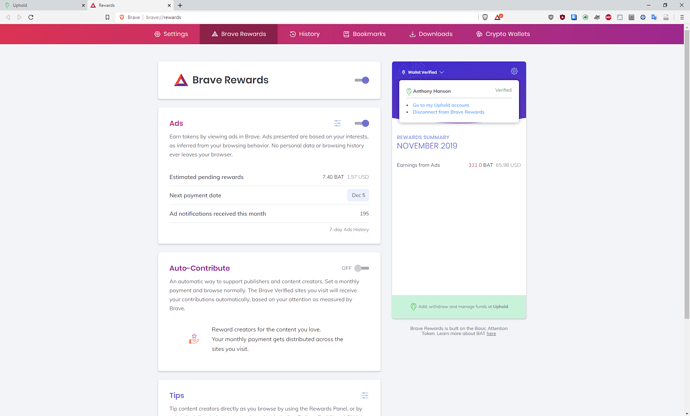This screenshot has width=690, height=416.
Task: Open Ads settings sliders icon
Action: 337,123
